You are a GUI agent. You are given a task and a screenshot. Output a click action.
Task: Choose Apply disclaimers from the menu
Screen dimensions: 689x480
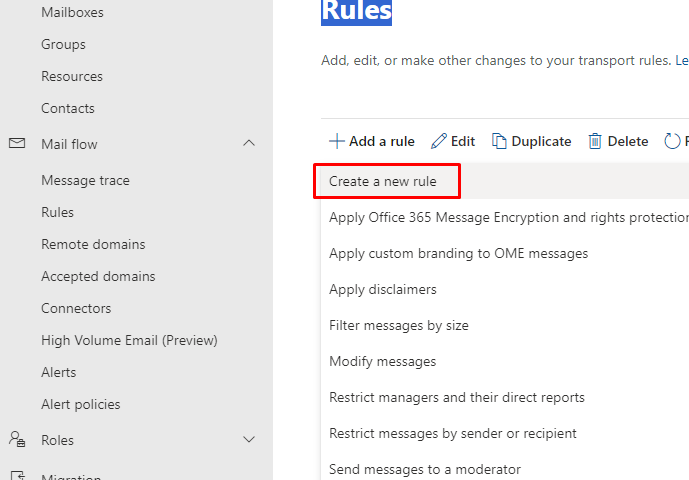coord(383,289)
